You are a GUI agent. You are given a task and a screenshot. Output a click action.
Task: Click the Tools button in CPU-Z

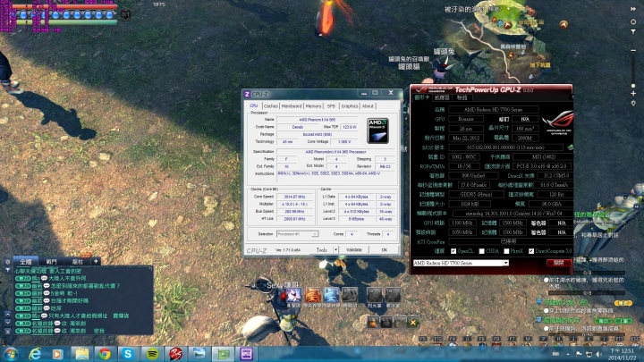(x=322, y=249)
